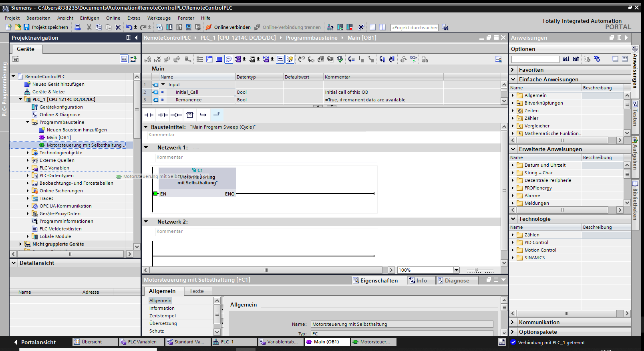Image resolution: width=644 pixels, height=351 pixels.
Task: Collapse Einfache Anweisungen section
Action: 513,79
